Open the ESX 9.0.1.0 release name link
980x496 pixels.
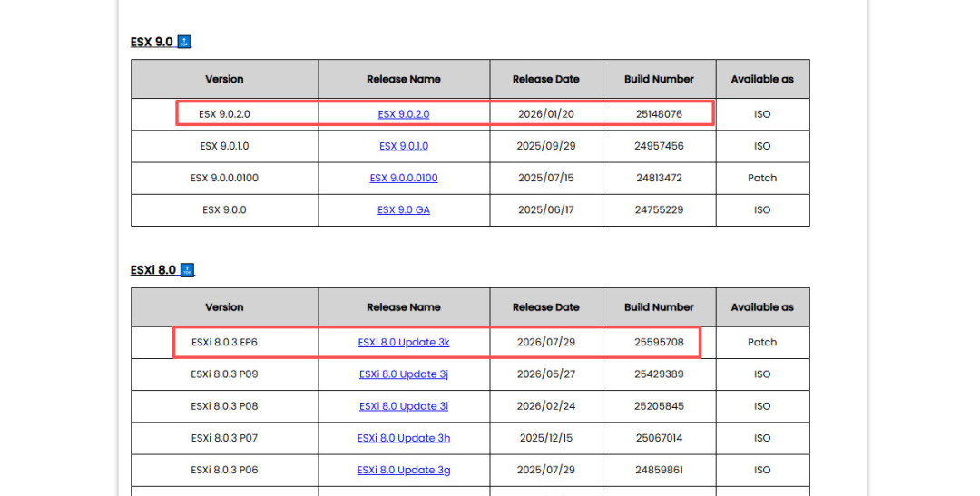click(x=404, y=146)
